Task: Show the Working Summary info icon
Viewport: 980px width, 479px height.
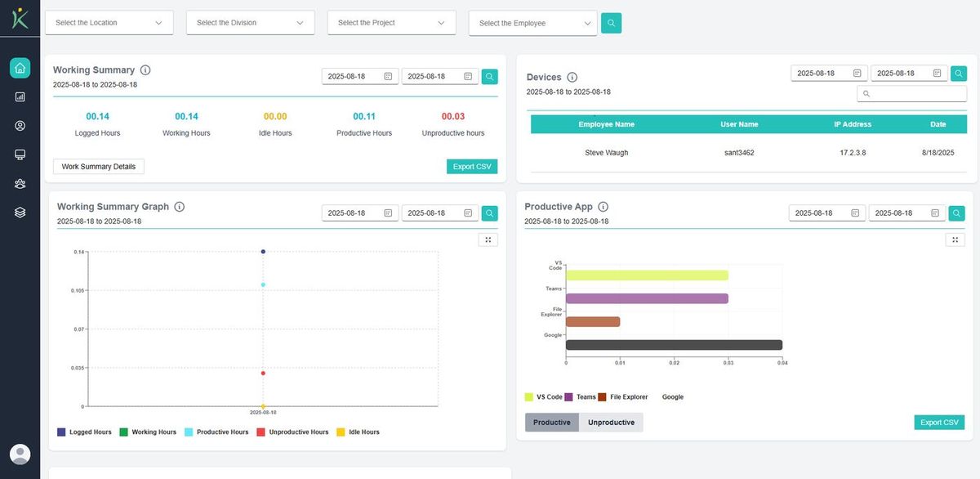Action: 145,70
